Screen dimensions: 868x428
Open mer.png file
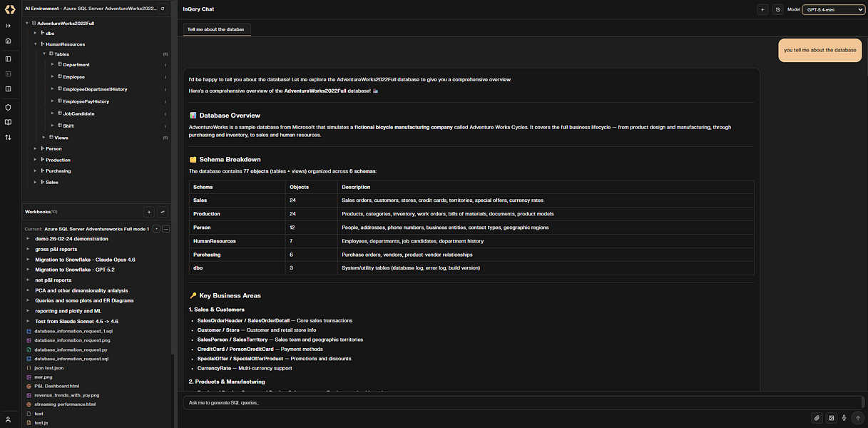click(44, 377)
